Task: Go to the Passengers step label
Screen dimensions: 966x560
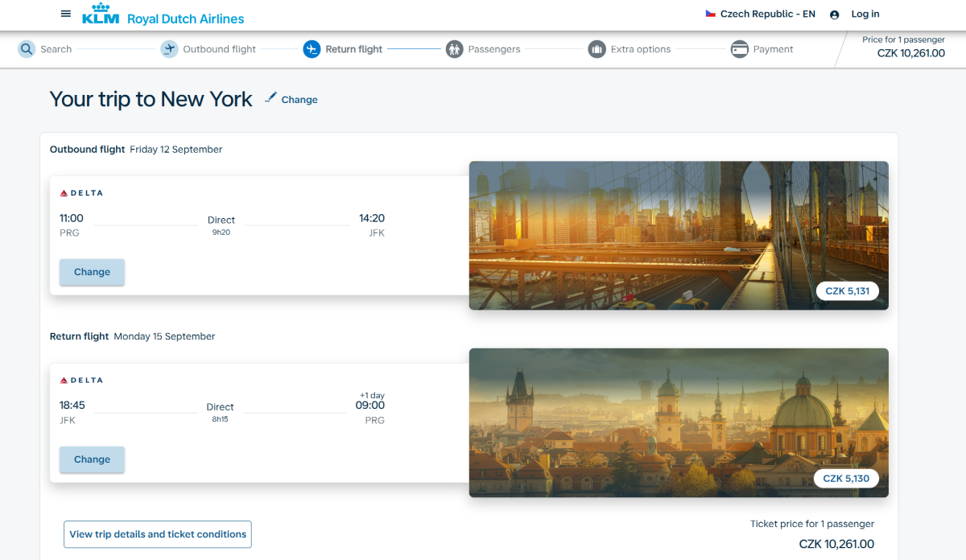Action: click(493, 49)
